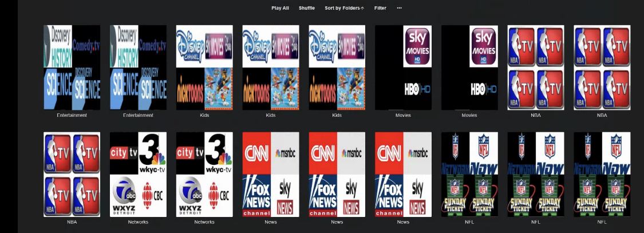This screenshot has width=644, height=233.
Task: Click the 'Movies' label under the left Movies folder
Action: click(404, 116)
